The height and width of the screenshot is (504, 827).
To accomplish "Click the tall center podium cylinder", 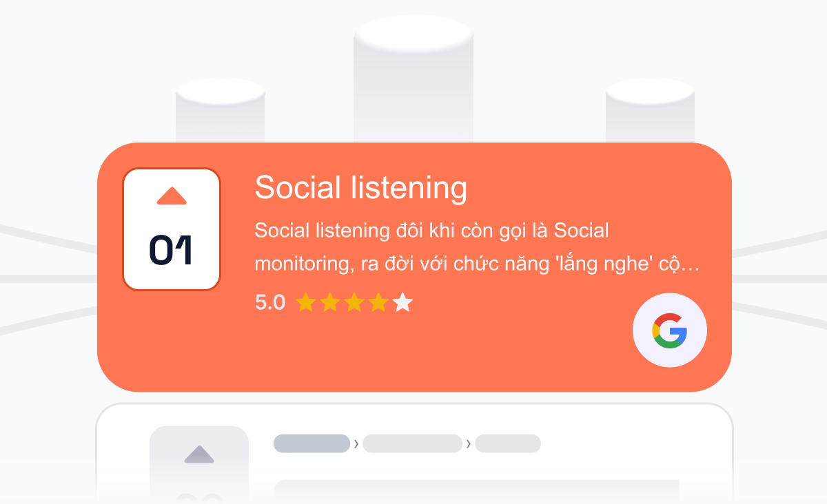I will pyautogui.click(x=413, y=79).
